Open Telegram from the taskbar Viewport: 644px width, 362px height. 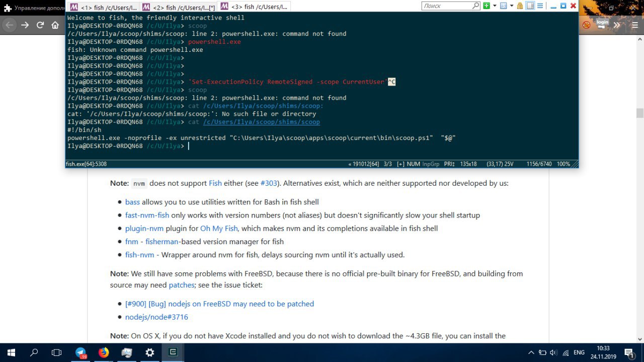[x=80, y=352]
